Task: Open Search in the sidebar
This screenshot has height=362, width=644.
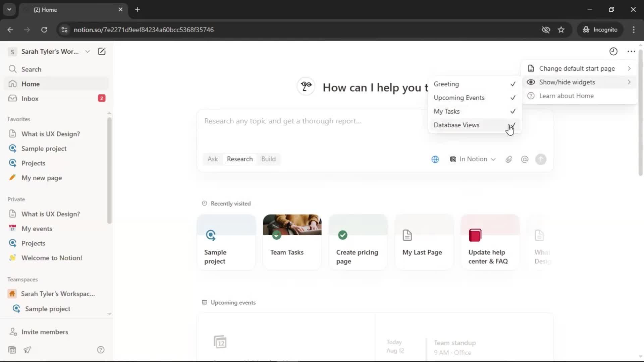Action: point(56,69)
